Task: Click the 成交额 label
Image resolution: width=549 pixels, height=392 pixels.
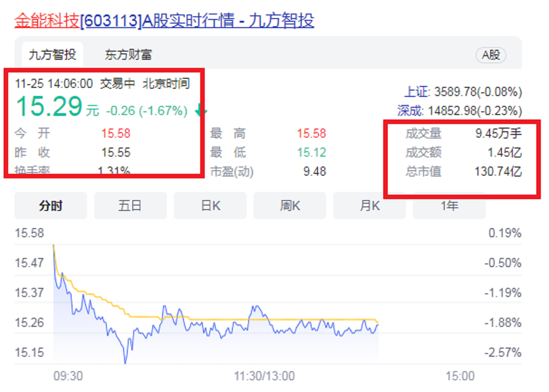Action: click(424, 153)
